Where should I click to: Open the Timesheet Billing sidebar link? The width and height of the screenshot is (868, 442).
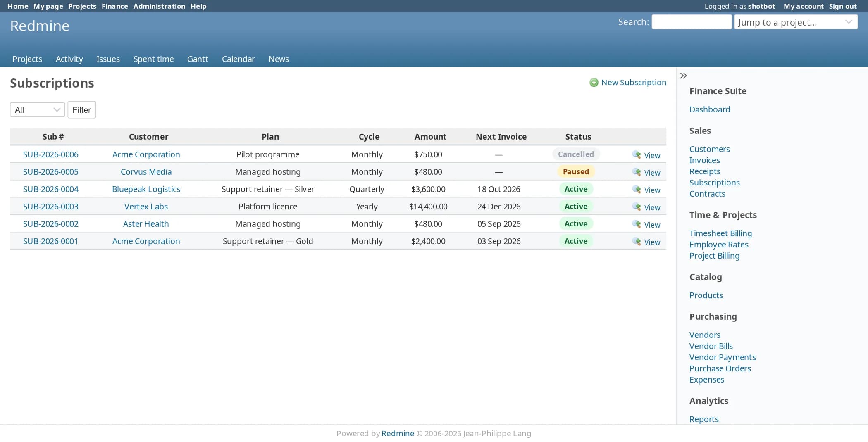(720, 233)
